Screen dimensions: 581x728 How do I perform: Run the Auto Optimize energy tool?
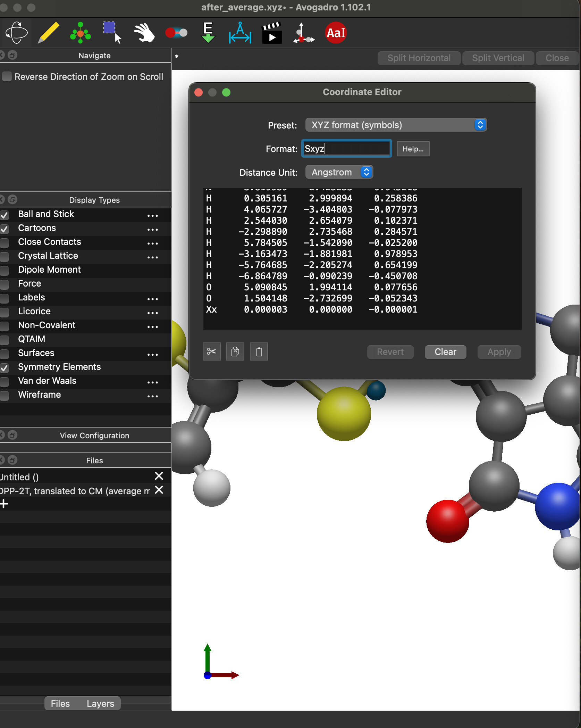208,33
